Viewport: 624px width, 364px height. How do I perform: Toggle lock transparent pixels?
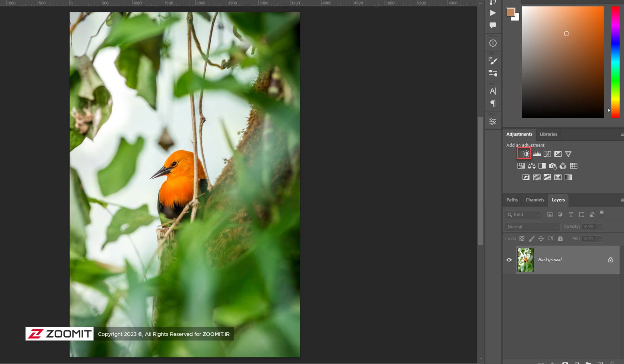[522, 239]
